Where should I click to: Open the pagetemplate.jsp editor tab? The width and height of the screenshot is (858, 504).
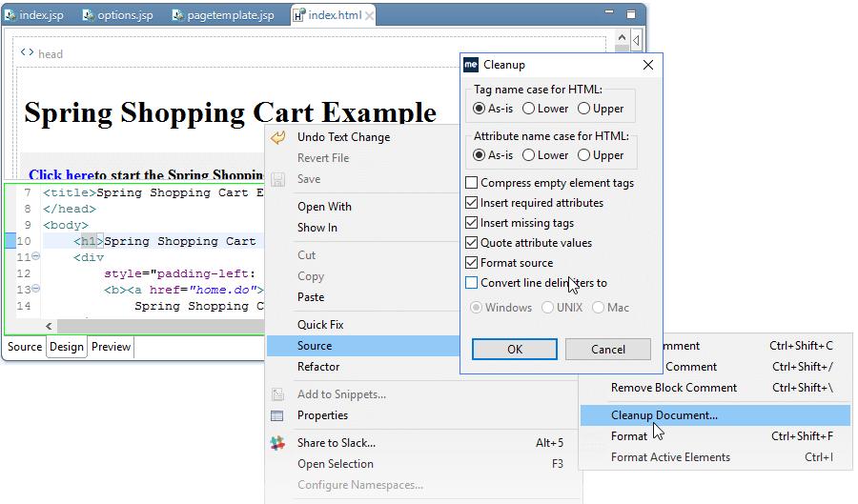(224, 15)
